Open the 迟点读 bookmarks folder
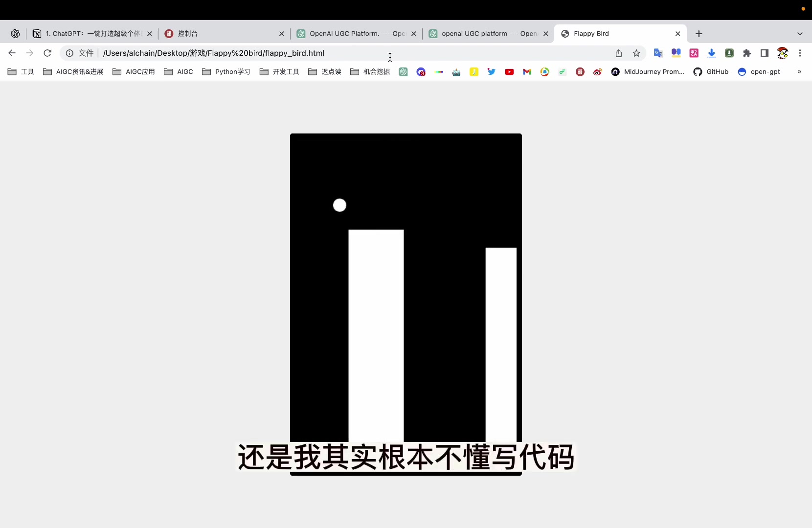Image resolution: width=812 pixels, height=528 pixels. (x=325, y=72)
